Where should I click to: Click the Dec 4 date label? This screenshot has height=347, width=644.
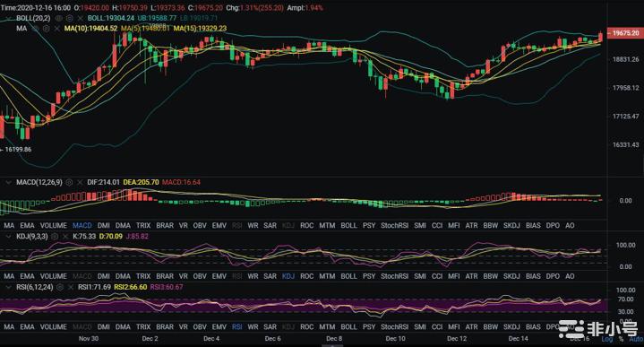click(211, 339)
